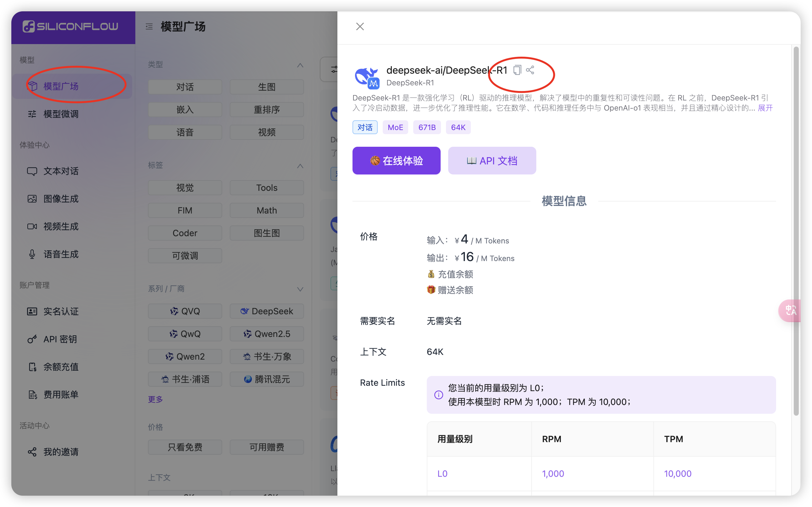Toggle the Tools tag filter
Viewport: 812px width, 507px height.
point(267,188)
